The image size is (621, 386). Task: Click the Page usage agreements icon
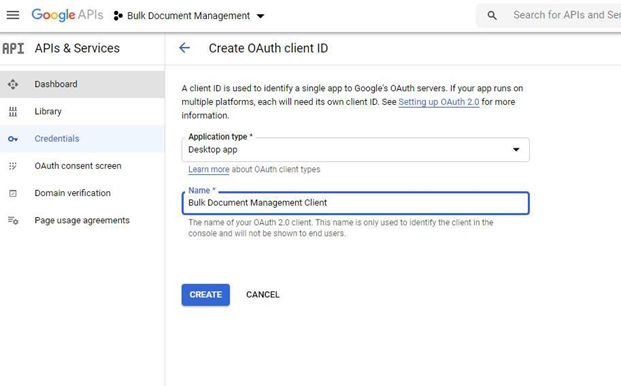[13, 221]
